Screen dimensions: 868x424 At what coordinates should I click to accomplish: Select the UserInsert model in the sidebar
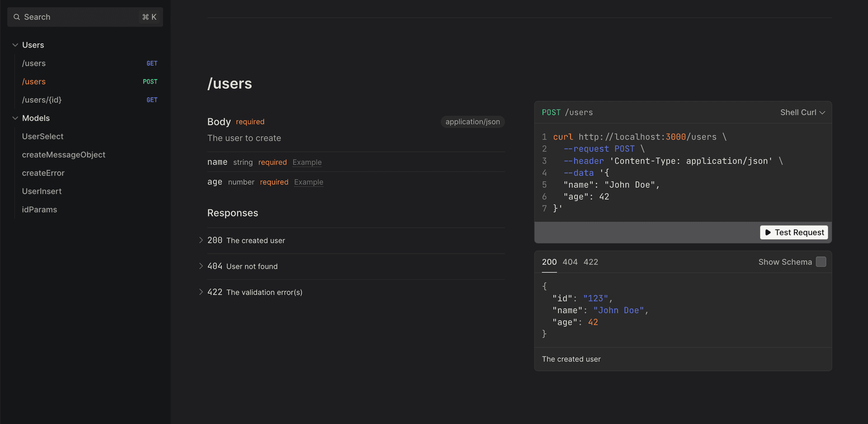tap(42, 191)
